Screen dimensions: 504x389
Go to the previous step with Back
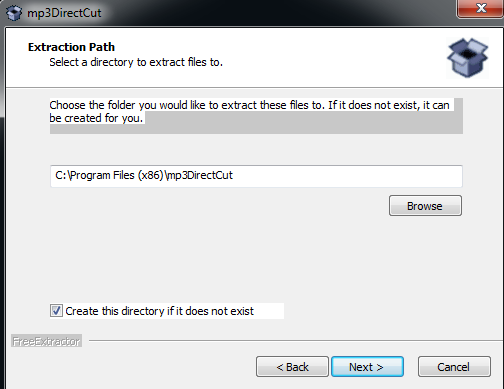292,367
